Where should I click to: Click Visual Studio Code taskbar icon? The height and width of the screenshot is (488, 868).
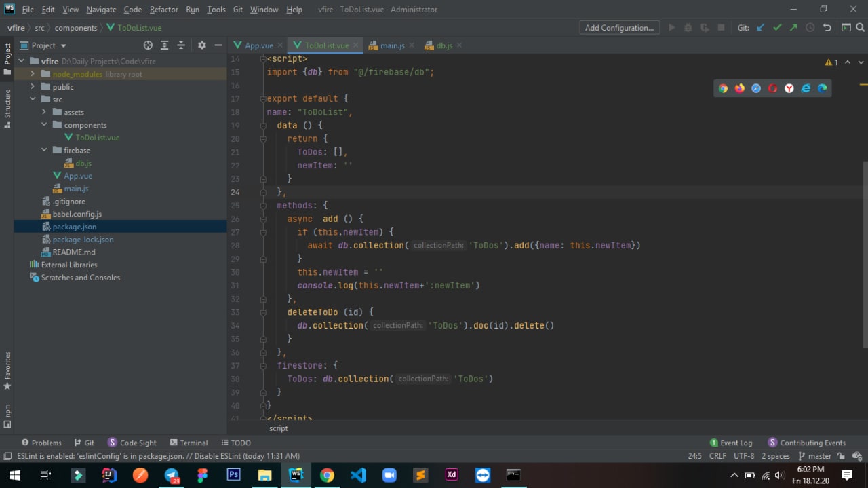pyautogui.click(x=358, y=475)
